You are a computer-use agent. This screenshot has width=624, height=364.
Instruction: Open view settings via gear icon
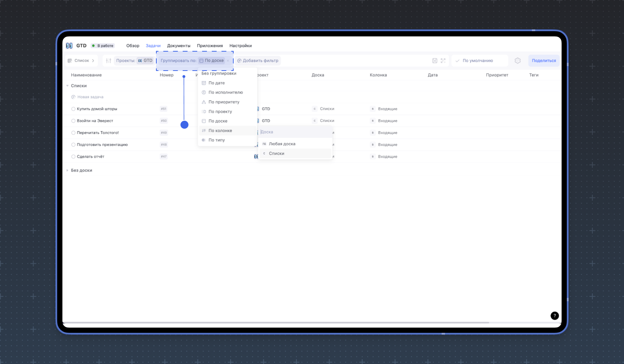517,61
